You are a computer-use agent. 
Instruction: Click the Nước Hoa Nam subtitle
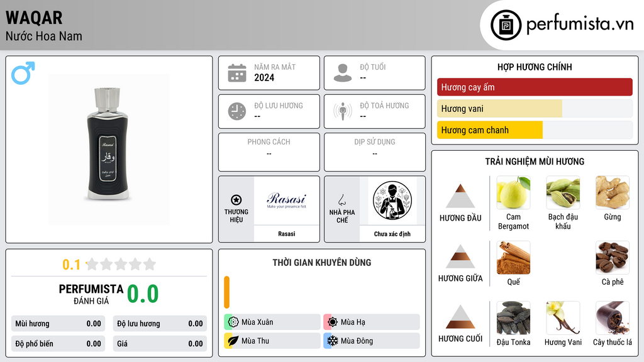pos(44,36)
